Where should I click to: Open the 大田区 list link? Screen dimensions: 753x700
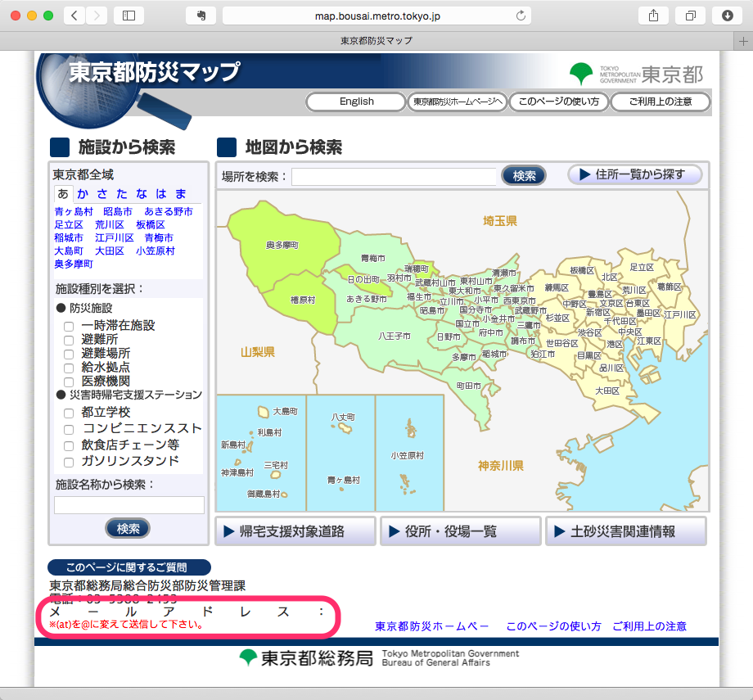point(110,251)
